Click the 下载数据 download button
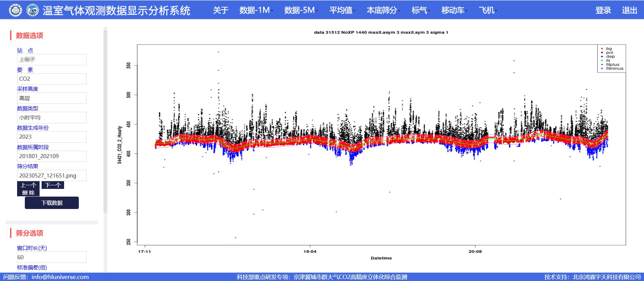The width and height of the screenshot is (644, 281). 52,203
